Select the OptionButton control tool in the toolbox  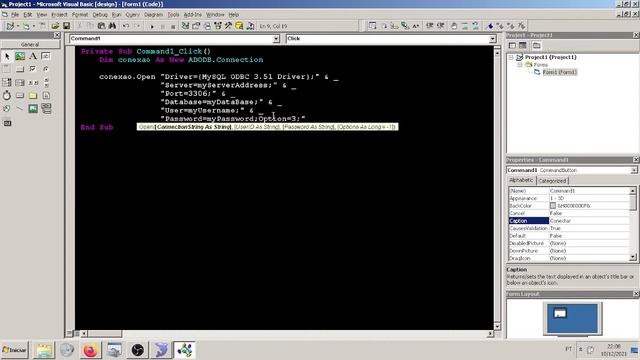click(46, 69)
